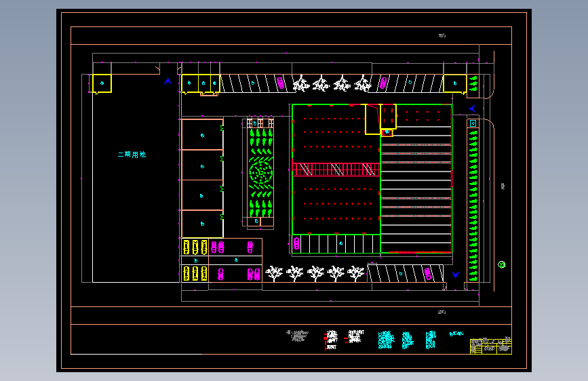The width and height of the screenshot is (588, 381).
Task: Click the small red box with cyan mark
Action: tap(387, 132)
